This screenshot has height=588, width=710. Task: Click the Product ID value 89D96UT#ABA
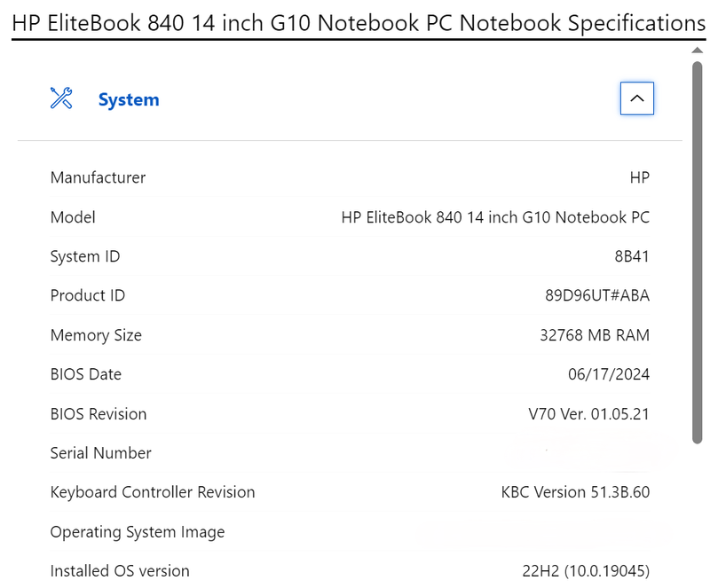click(597, 295)
